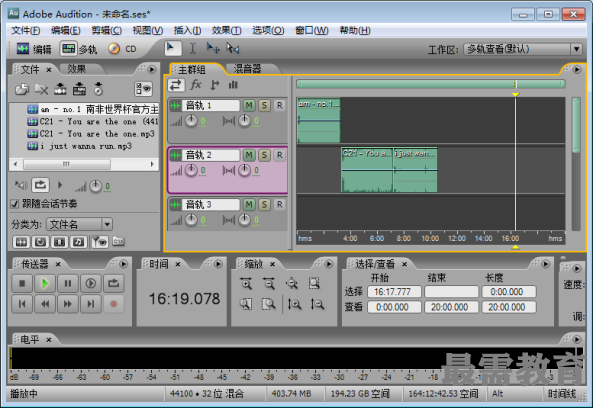This screenshot has height=409, width=593.
Task: Show the input/output routing view icon
Action: coord(176,85)
